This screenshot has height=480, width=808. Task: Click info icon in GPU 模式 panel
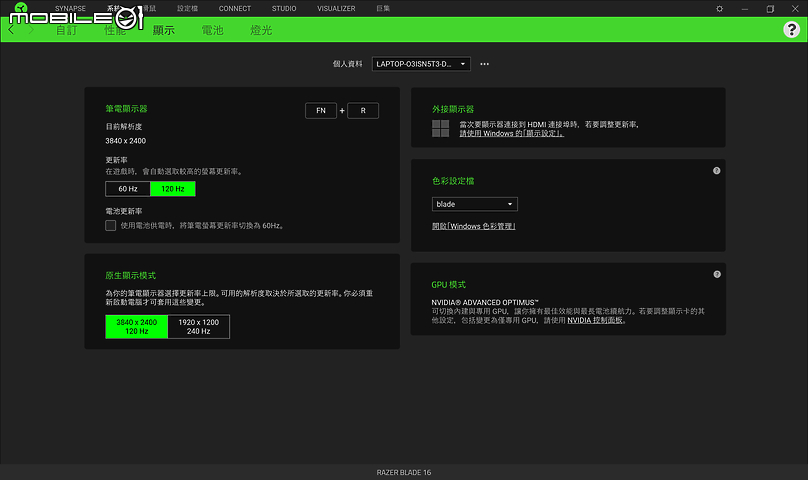pyautogui.click(x=717, y=274)
